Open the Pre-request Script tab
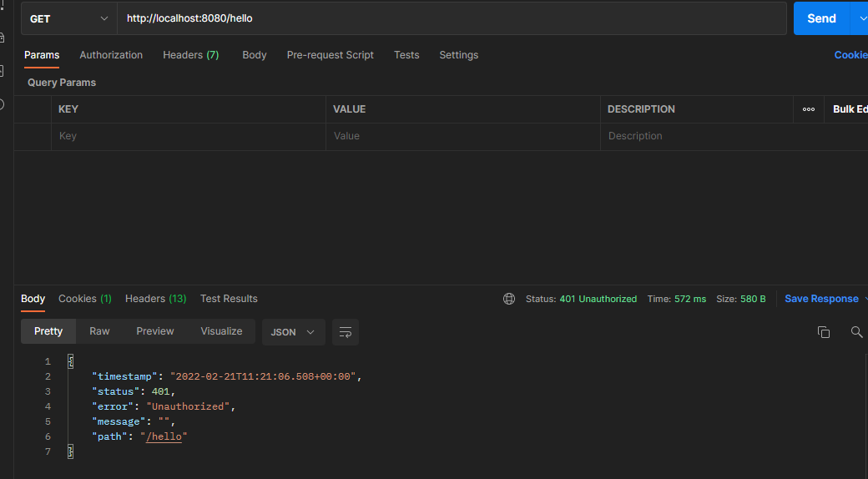868x479 pixels. point(331,55)
